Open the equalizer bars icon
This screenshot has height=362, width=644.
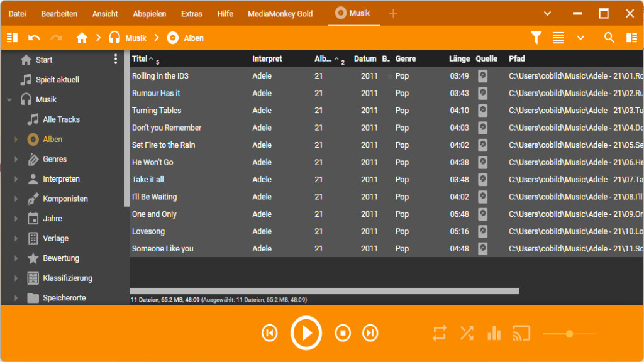494,333
